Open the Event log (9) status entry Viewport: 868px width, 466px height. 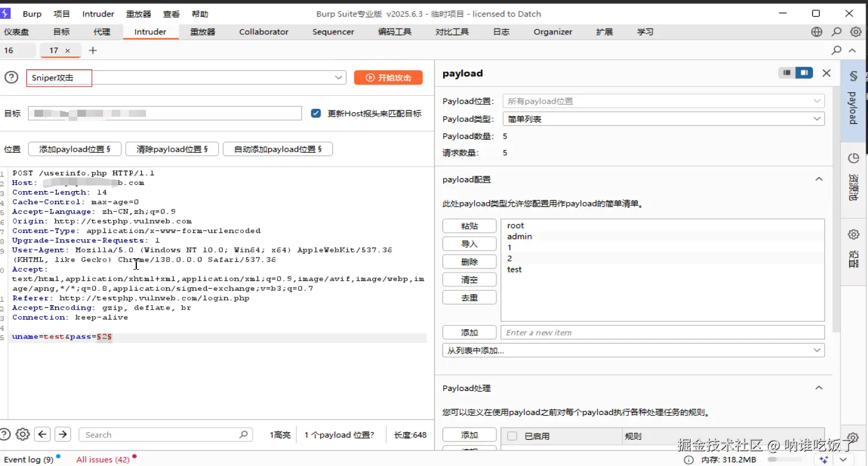click(29, 459)
